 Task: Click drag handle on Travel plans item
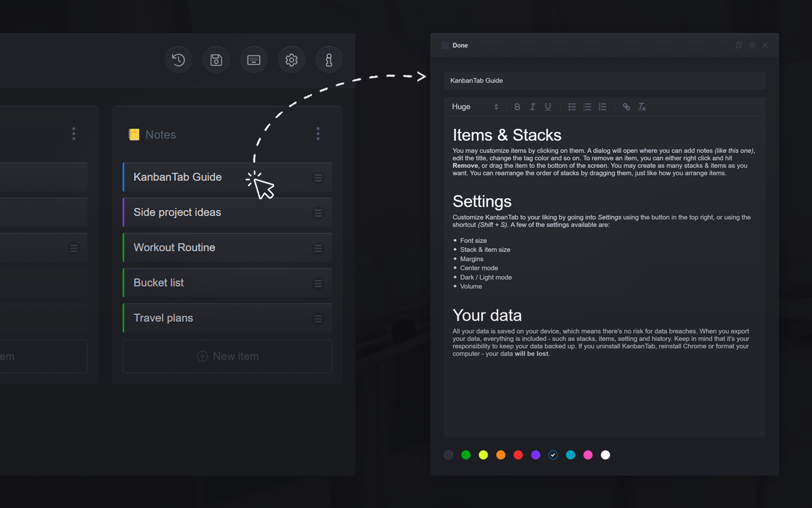point(318,319)
